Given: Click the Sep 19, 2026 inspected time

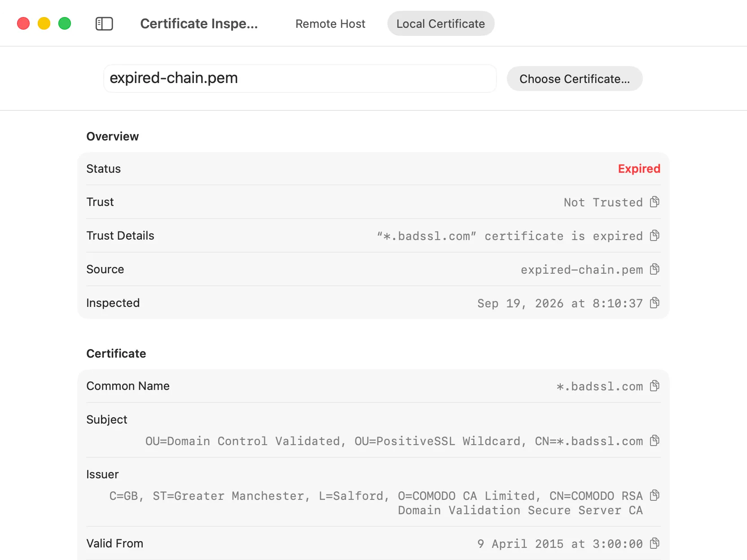Looking at the screenshot, I should click(560, 303).
